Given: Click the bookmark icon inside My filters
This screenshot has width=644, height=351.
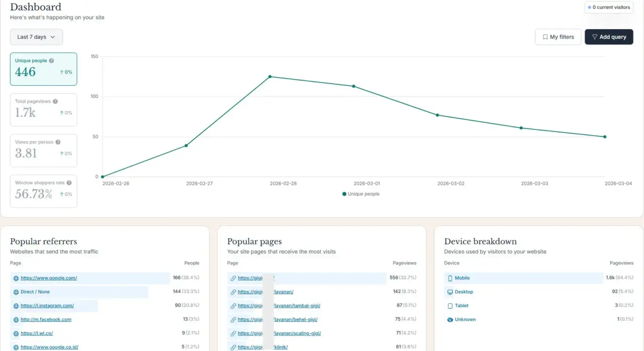Looking at the screenshot, I should tap(545, 37).
